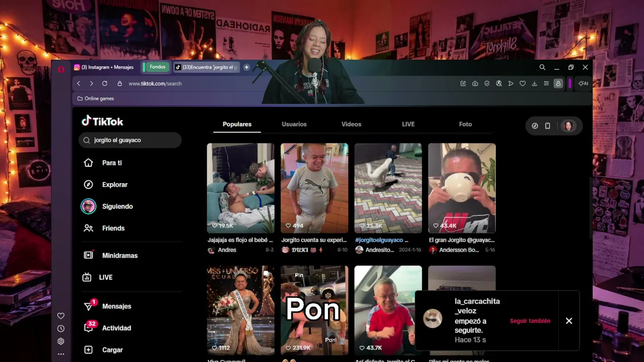644x362 pixels.
Task: Switch to the Videos tab
Action: [x=351, y=124]
